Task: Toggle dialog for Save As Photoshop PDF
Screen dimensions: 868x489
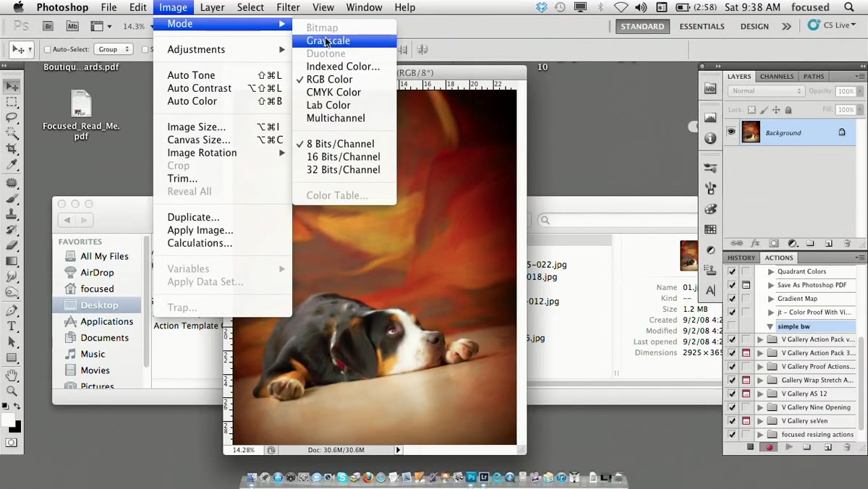Action: (746, 285)
